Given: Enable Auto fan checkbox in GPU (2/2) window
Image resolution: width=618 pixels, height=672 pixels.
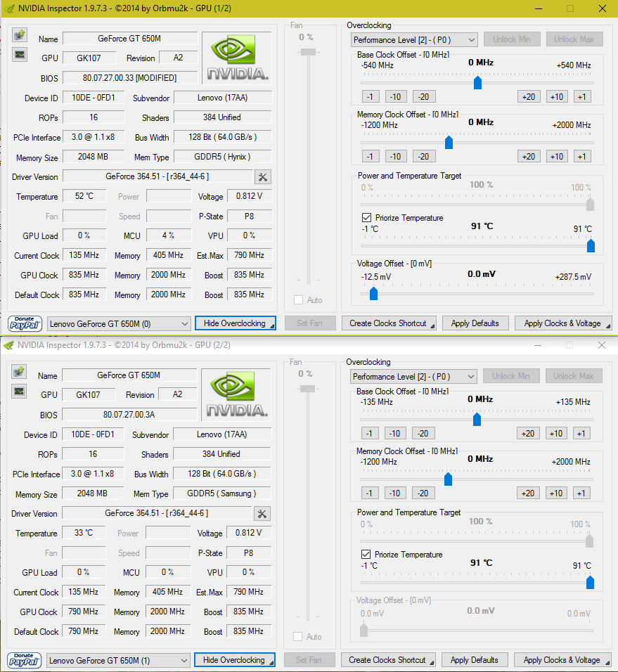Looking at the screenshot, I should [298, 637].
